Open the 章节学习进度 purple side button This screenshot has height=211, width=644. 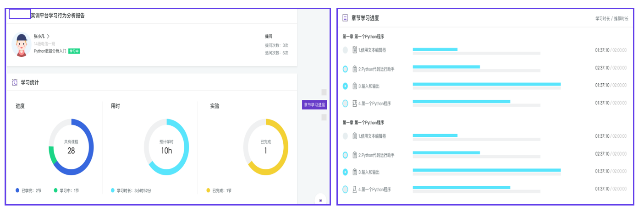coord(314,105)
